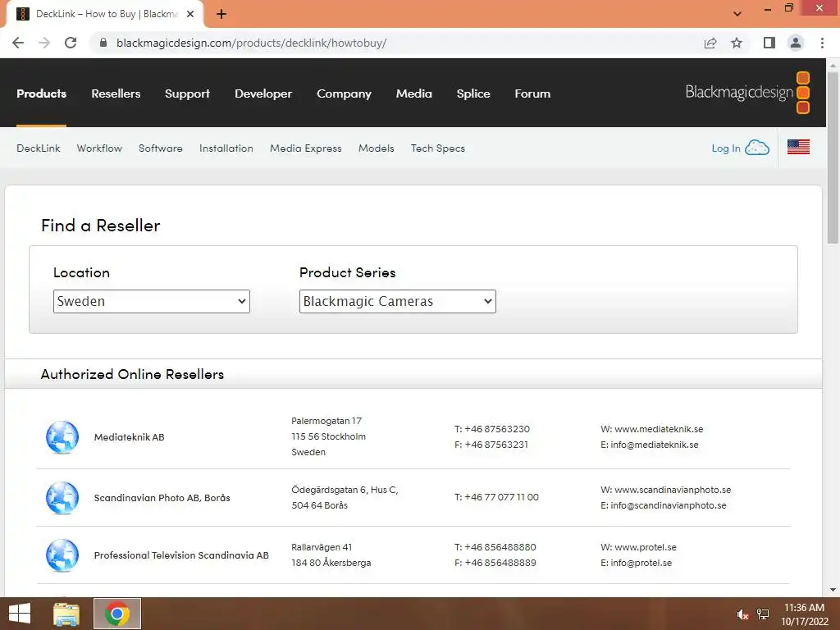
Task: Open a new browser tab
Action: [x=221, y=14]
